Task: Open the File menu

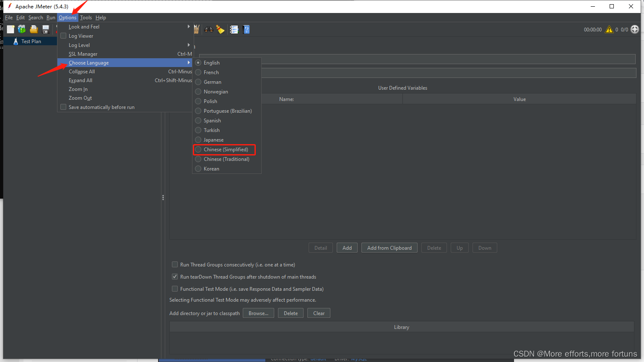Action: point(9,18)
